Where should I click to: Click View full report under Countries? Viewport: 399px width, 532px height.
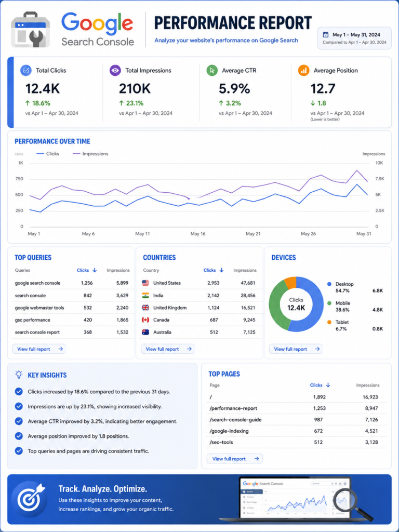[168, 349]
